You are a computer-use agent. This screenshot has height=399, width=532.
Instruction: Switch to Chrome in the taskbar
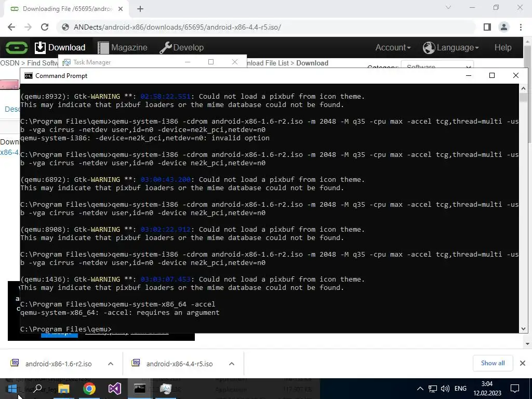point(89,389)
